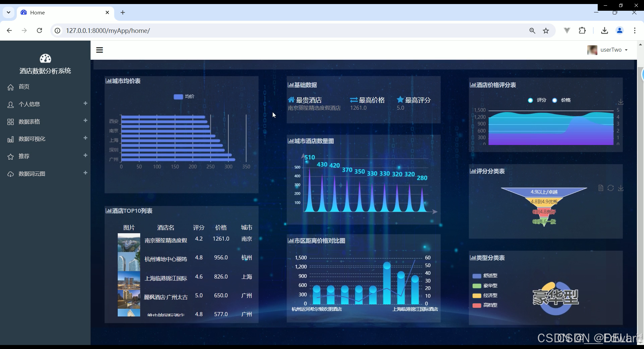Image resolution: width=644 pixels, height=349 pixels.
Task: Download the 酒店价格评分表 chart image
Action: click(621, 102)
